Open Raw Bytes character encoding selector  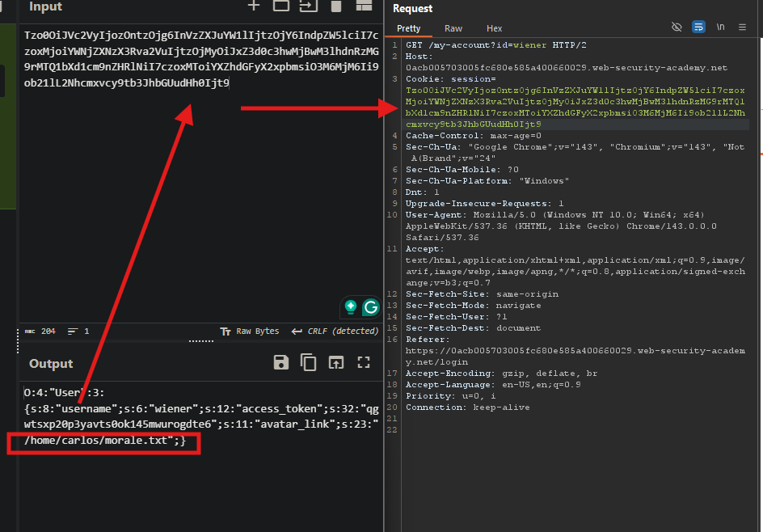pos(250,331)
